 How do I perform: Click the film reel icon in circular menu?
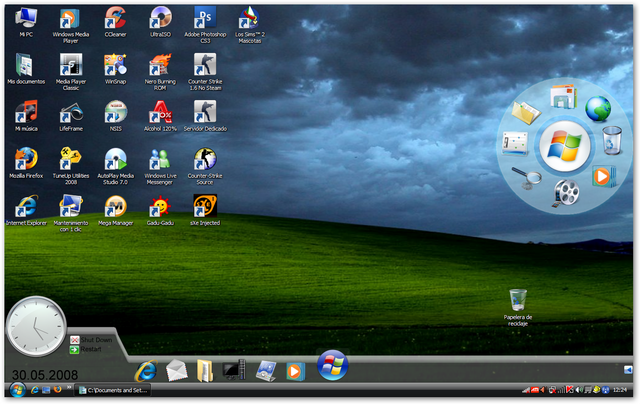pyautogui.click(x=567, y=190)
